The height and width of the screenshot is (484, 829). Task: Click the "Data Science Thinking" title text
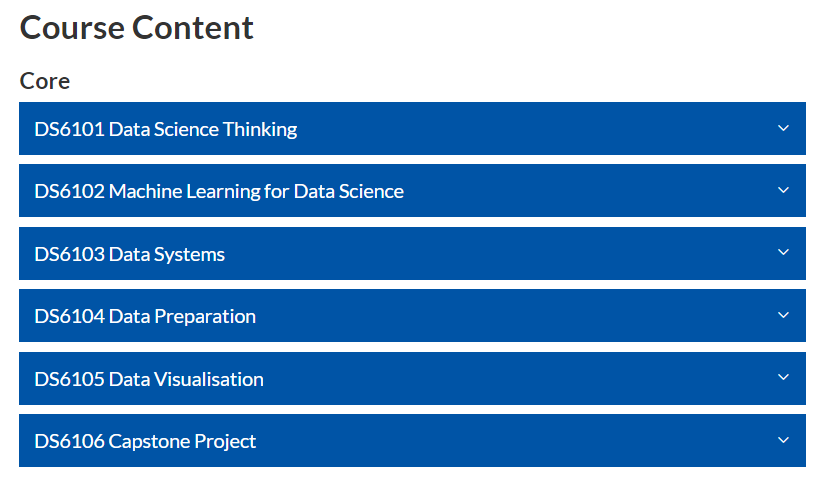(x=203, y=129)
